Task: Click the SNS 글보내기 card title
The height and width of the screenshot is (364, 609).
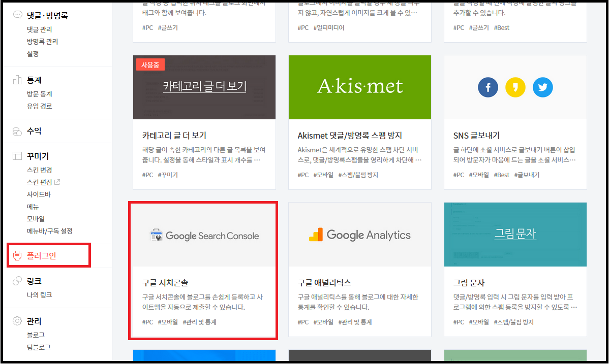Action: click(476, 136)
